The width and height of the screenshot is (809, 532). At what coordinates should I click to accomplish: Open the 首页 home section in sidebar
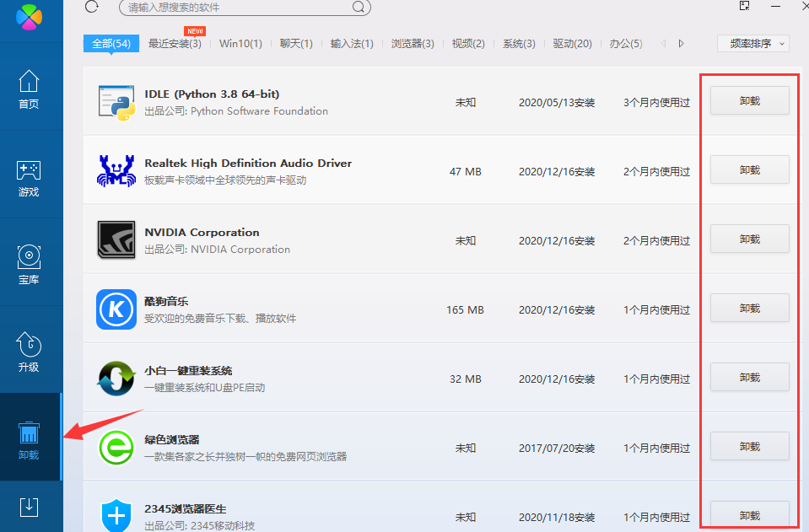click(29, 89)
